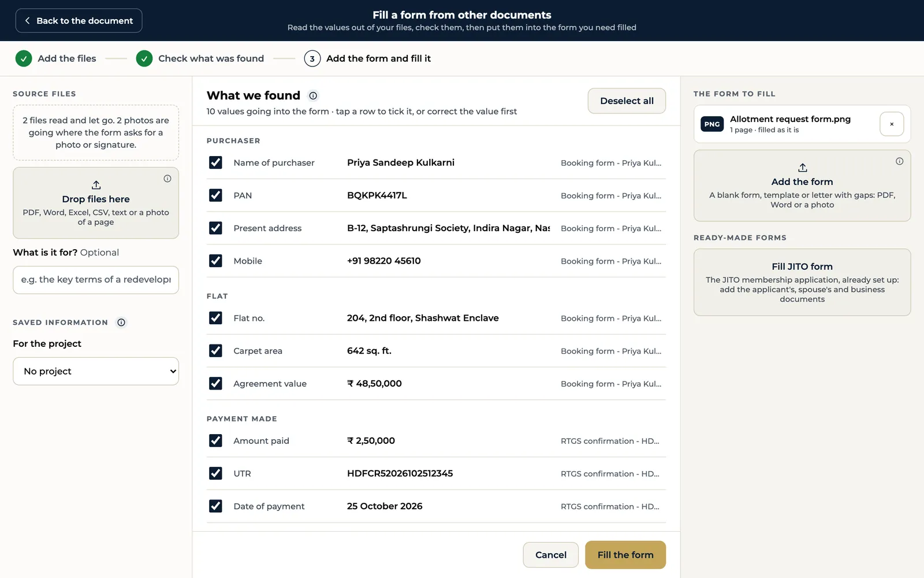This screenshot has width=924, height=578.
Task: Open the No project dropdown
Action: point(96,371)
